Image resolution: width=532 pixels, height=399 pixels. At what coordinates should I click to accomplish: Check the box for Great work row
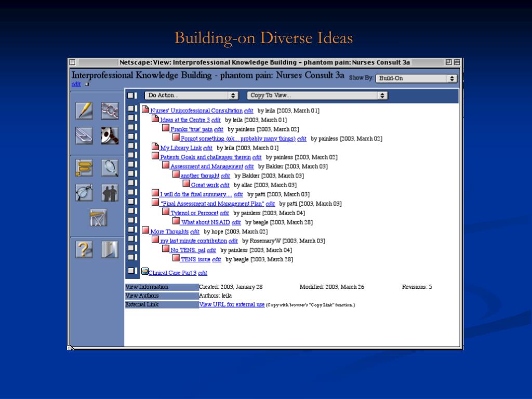click(x=132, y=183)
